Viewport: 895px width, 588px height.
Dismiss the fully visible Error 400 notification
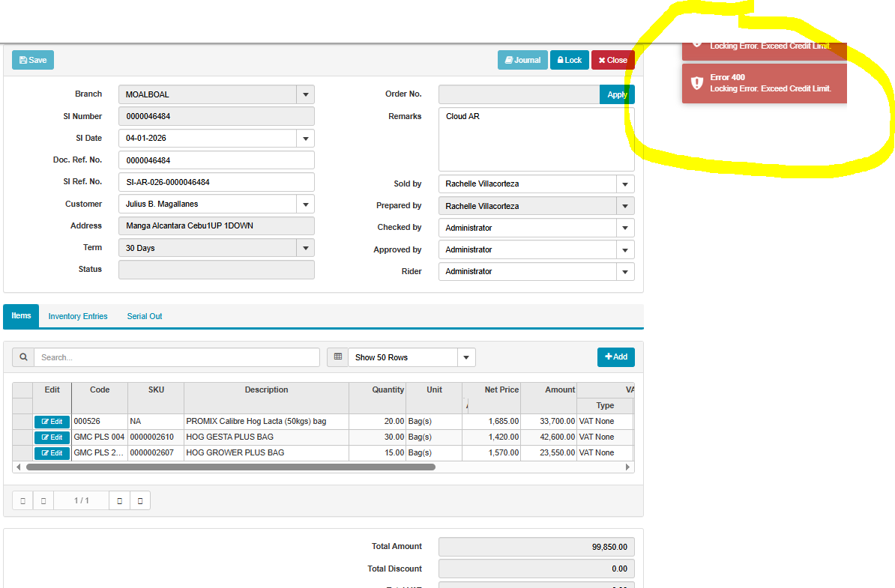tap(764, 83)
